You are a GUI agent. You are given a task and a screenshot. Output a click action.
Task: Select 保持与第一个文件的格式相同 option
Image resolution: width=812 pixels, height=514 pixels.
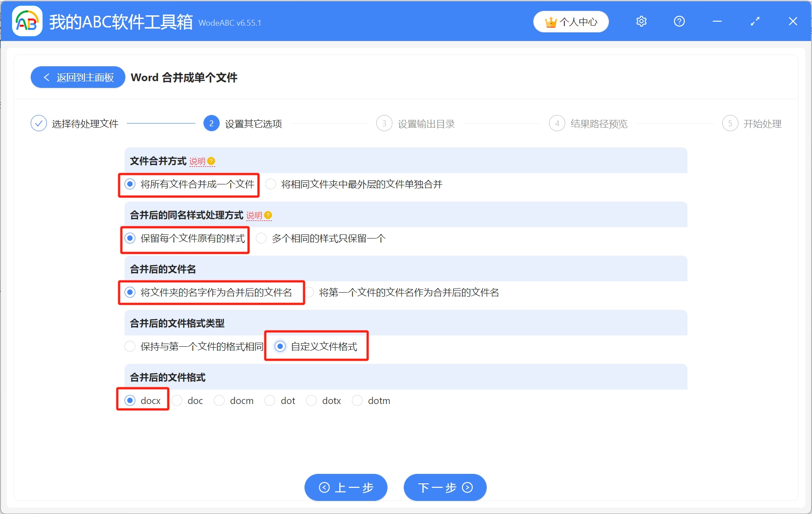(130, 347)
